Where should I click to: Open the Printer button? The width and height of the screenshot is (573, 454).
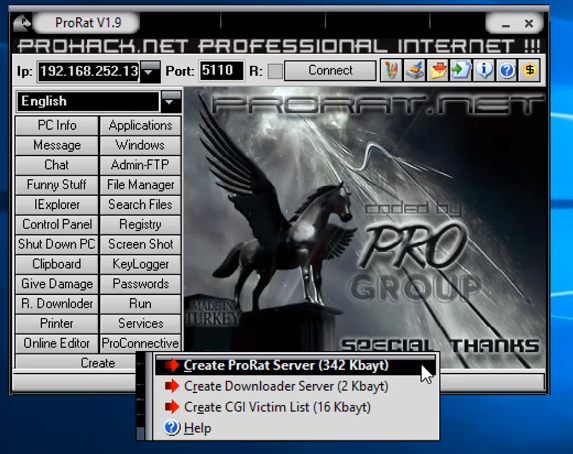57,323
